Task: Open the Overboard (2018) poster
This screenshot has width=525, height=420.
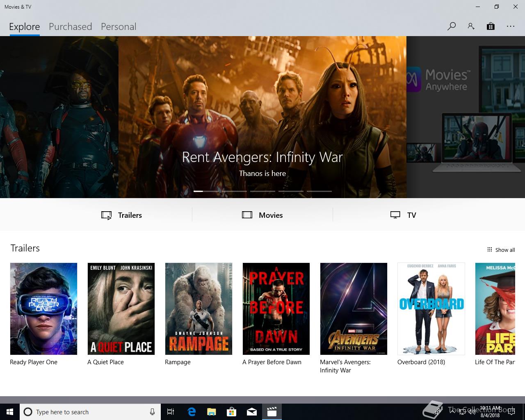Action: (x=431, y=309)
